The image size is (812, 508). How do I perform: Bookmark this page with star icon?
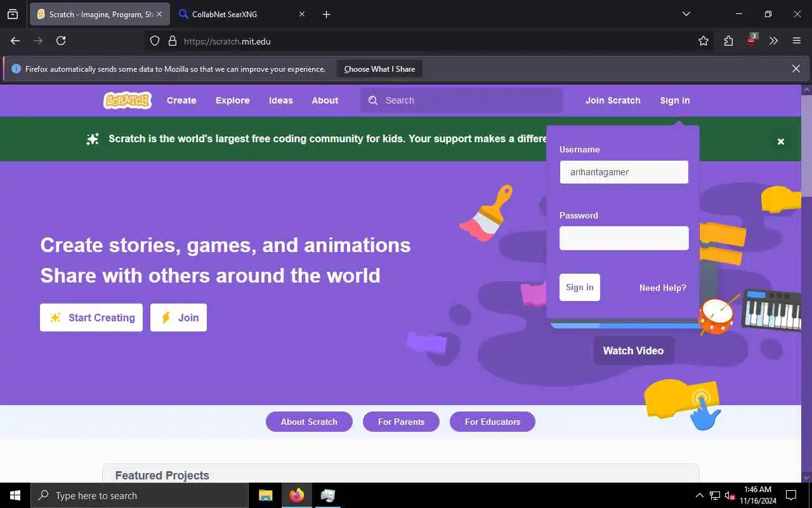coord(704,41)
